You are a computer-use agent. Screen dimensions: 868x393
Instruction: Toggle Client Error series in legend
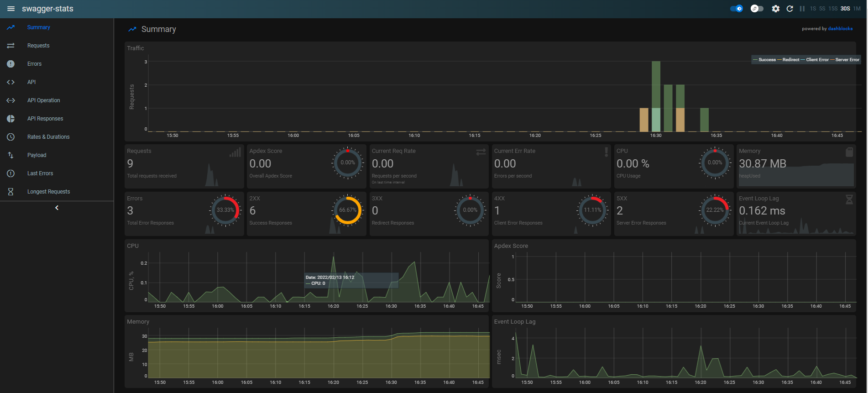tap(815, 60)
